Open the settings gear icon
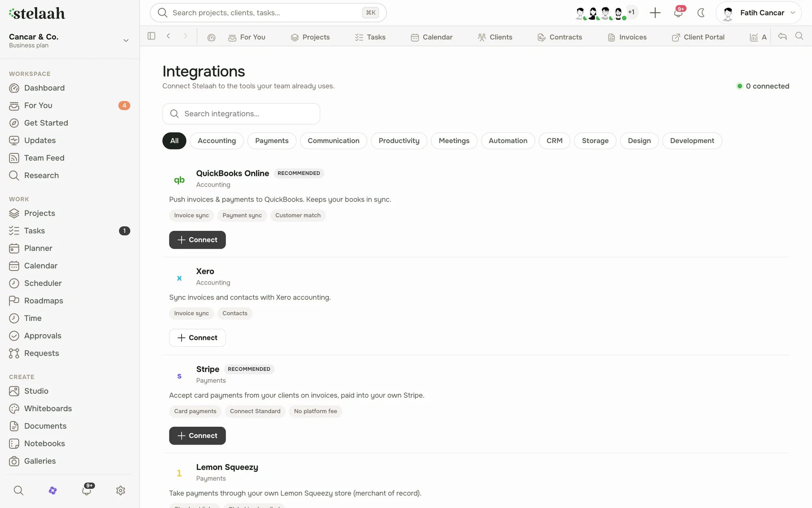This screenshot has height=508, width=812. click(121, 490)
